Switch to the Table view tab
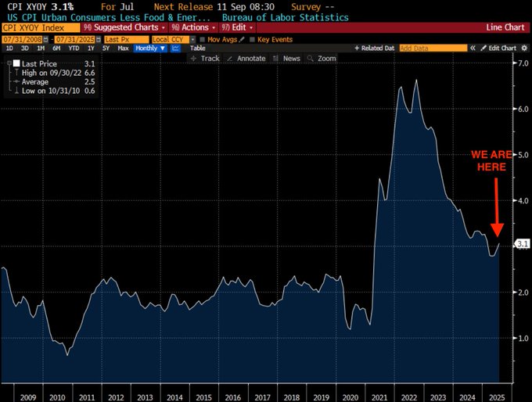The height and width of the screenshot is (402, 532). (197, 48)
